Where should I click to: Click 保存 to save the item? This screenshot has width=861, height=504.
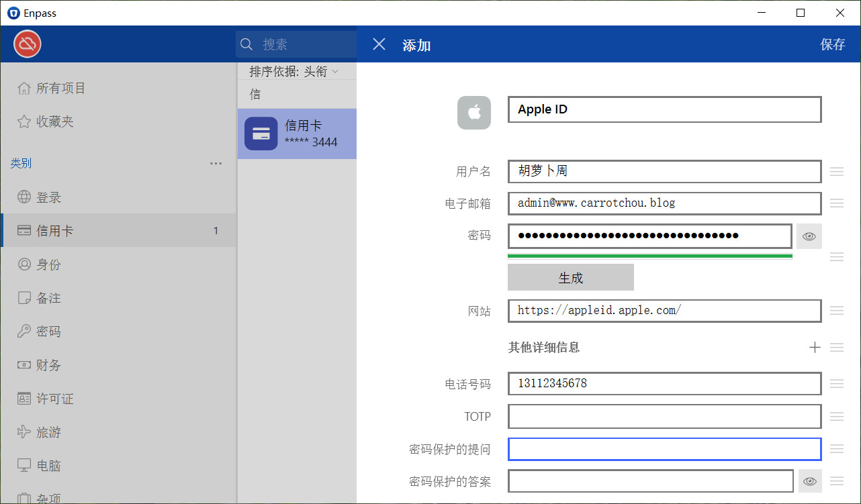click(833, 44)
